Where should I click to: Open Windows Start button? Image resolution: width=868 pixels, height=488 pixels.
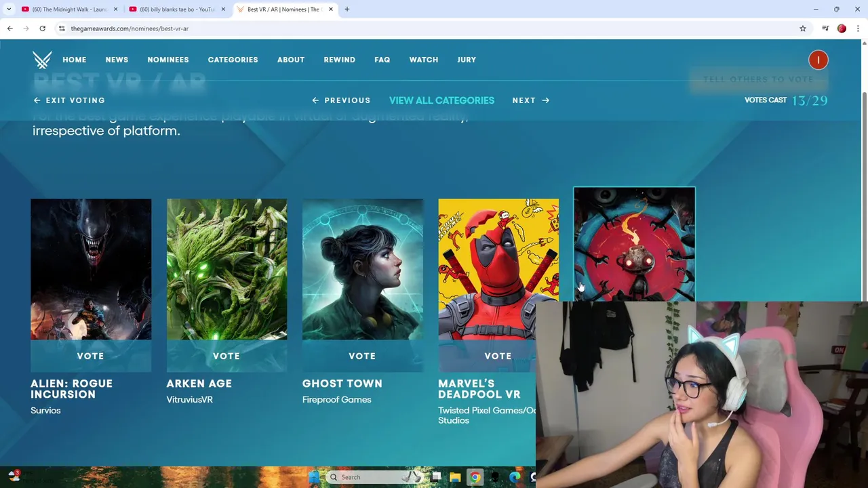point(313,477)
